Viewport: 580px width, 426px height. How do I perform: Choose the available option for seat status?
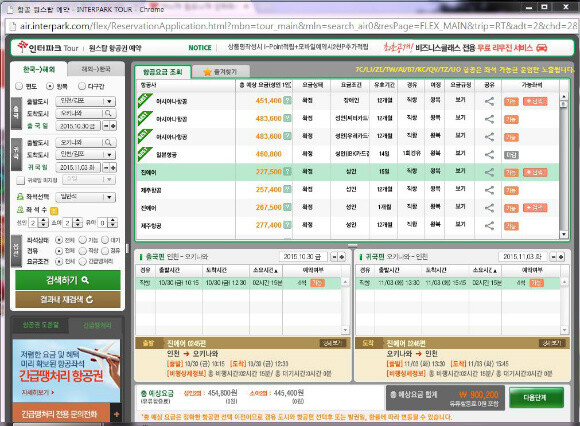point(82,240)
